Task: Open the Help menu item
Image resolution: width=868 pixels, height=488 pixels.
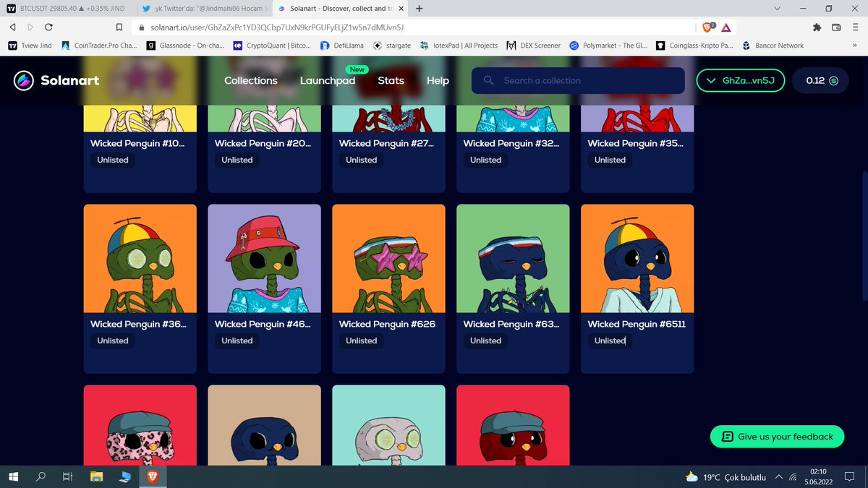Action: 438,80
